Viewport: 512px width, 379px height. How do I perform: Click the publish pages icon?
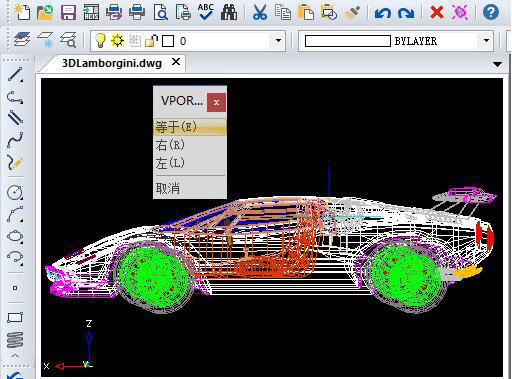(183, 12)
